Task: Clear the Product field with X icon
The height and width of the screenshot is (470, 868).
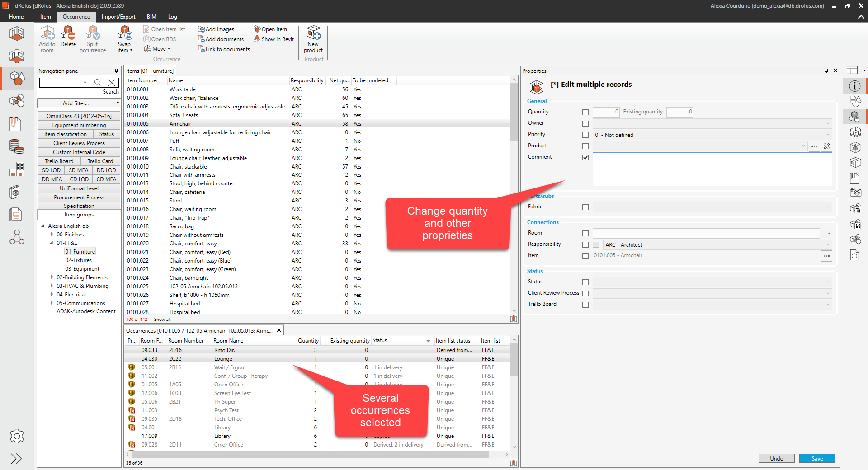Action: (x=826, y=146)
